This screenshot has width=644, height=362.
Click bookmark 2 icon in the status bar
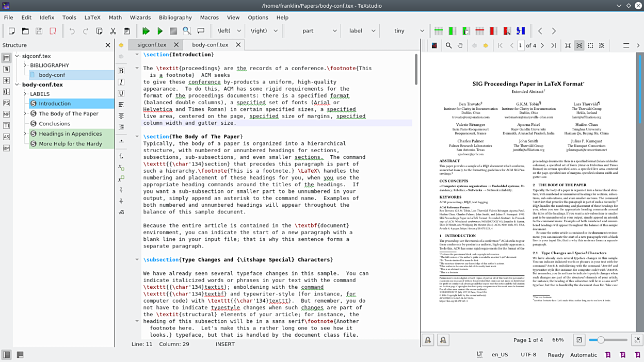(623, 355)
